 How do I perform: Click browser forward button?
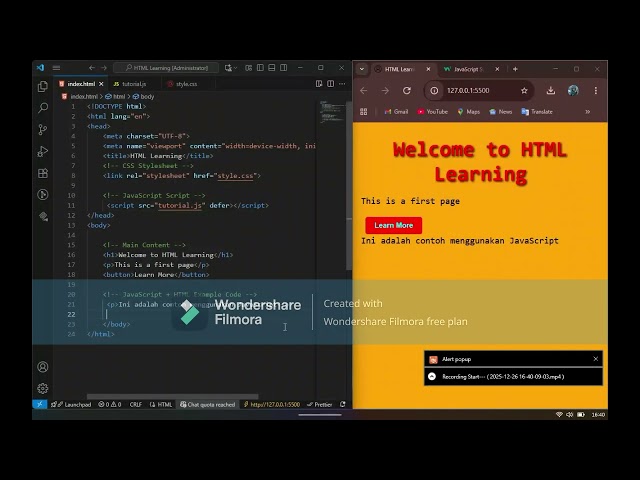[385, 91]
